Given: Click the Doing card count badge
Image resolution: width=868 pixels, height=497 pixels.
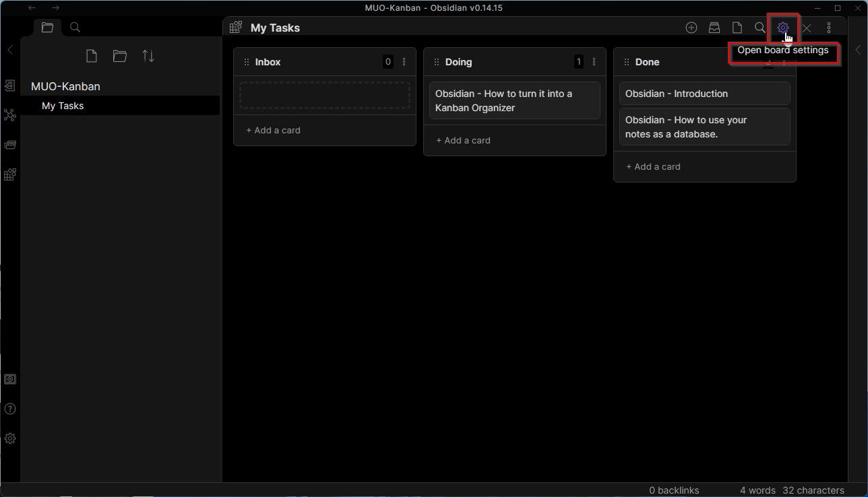Looking at the screenshot, I should [x=578, y=62].
